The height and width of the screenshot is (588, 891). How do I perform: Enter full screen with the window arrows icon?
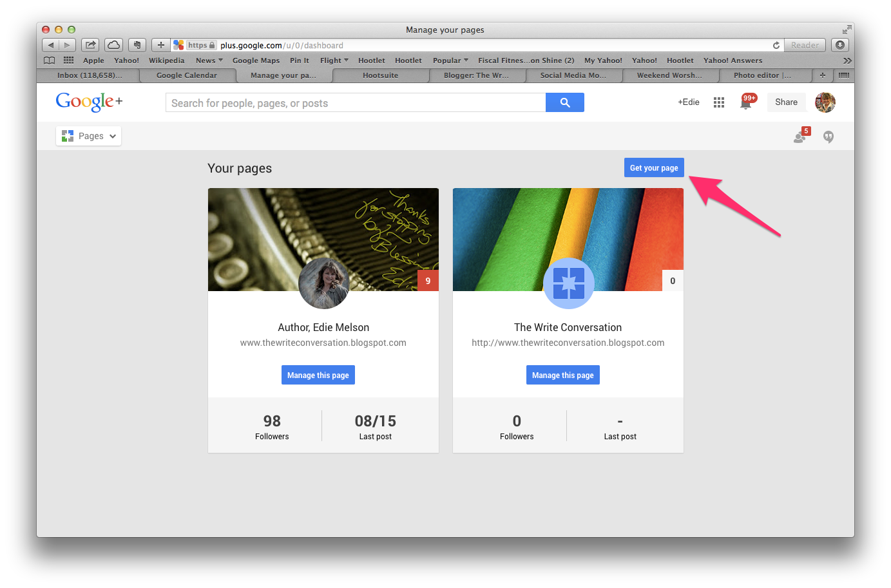click(x=846, y=30)
